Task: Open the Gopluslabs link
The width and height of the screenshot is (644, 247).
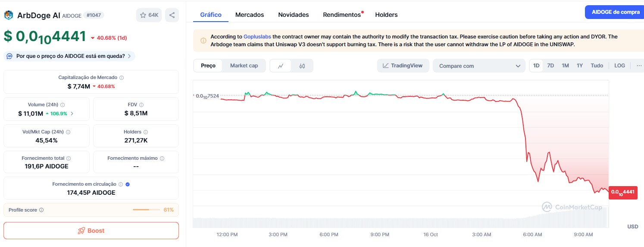Action: (257, 37)
